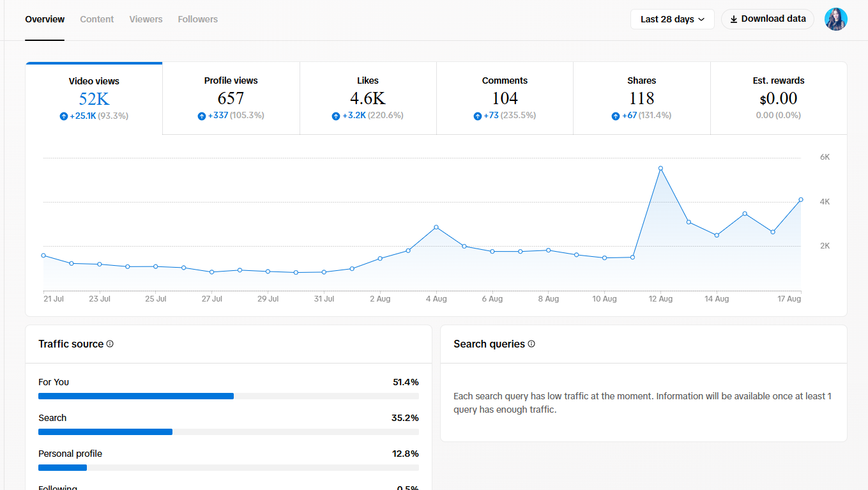The image size is (868, 490).
Task: Click the Search queries info icon
Action: coord(531,344)
